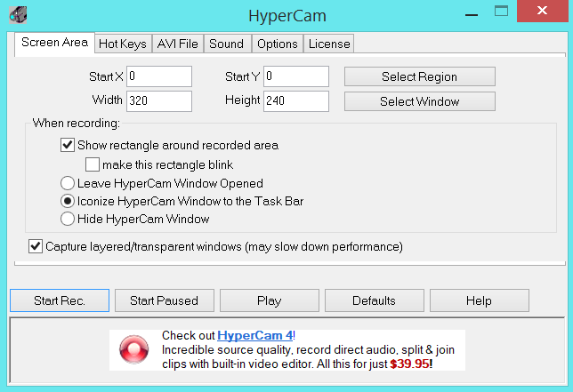Click the Select Window button
The image size is (573, 392).
point(420,101)
